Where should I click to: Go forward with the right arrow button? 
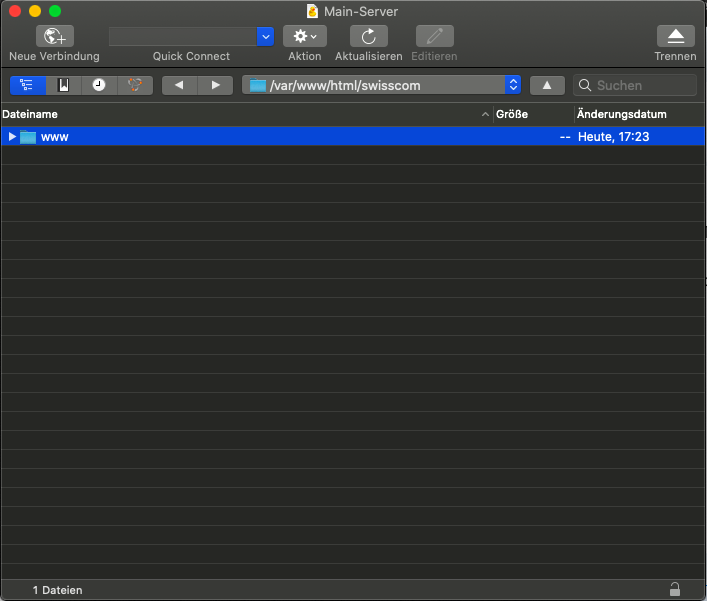click(x=215, y=85)
